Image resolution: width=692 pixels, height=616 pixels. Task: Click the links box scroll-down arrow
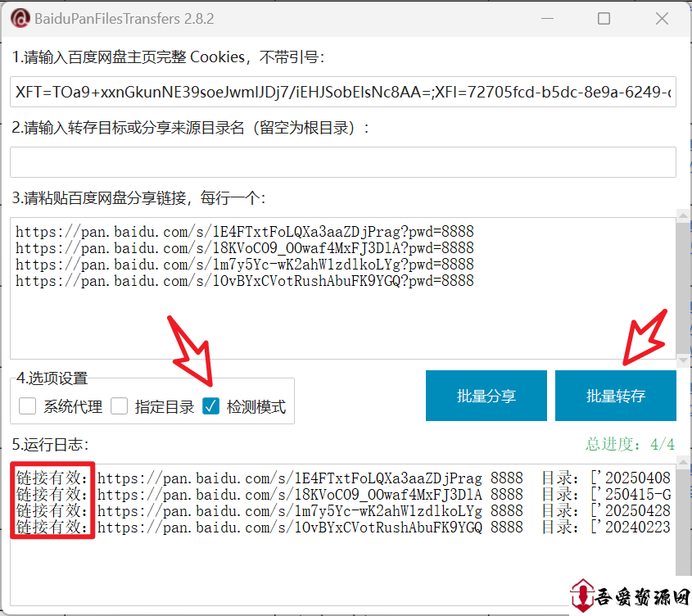coord(683,360)
